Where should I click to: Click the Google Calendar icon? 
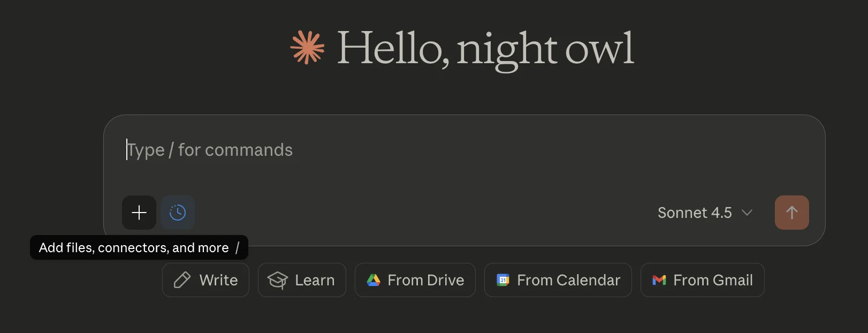(503, 280)
